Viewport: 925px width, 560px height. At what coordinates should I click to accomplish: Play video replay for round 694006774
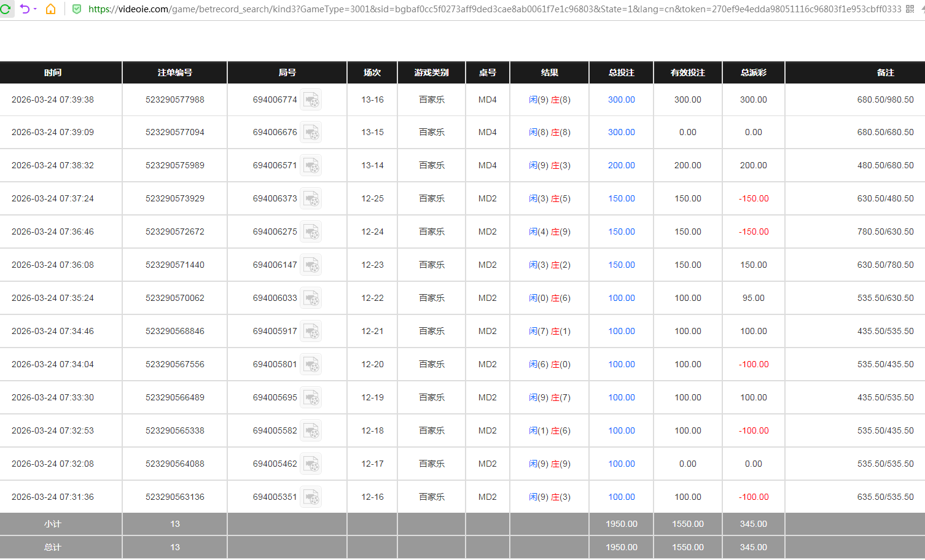pyautogui.click(x=311, y=100)
